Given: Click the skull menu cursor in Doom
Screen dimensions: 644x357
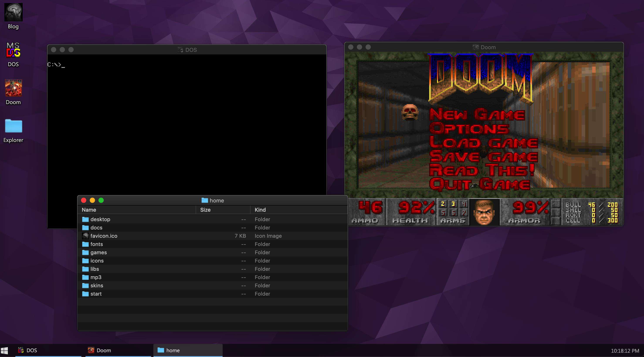Looking at the screenshot, I should [410, 112].
